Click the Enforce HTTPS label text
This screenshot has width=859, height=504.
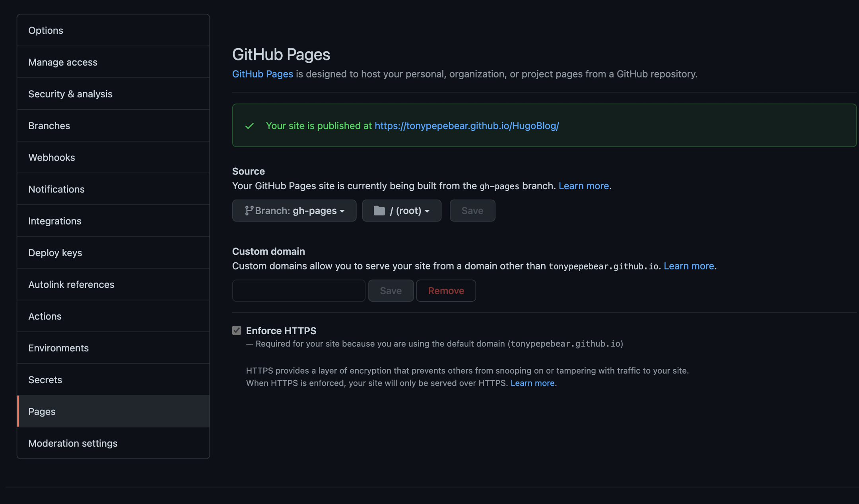pyautogui.click(x=281, y=331)
